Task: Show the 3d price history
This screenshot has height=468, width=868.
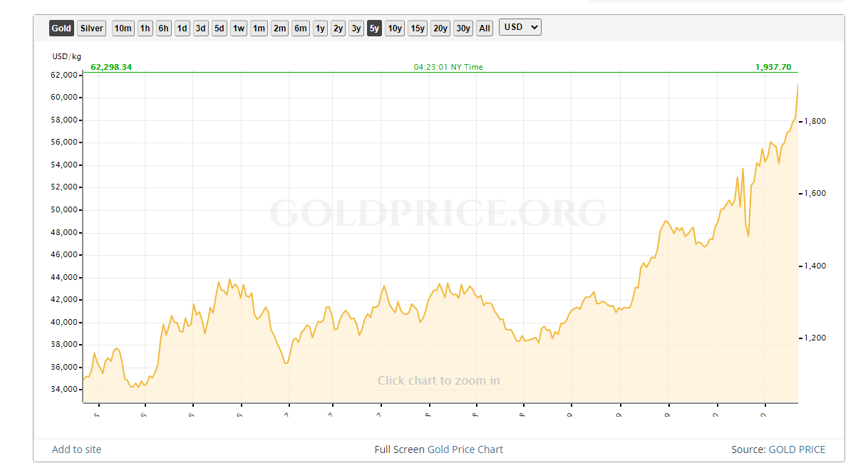Action: pos(201,28)
